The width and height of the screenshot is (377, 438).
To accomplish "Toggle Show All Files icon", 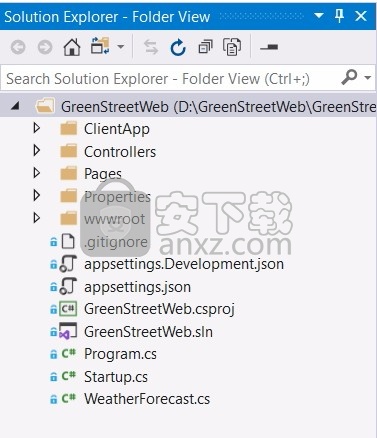I will pyautogui.click(x=232, y=47).
